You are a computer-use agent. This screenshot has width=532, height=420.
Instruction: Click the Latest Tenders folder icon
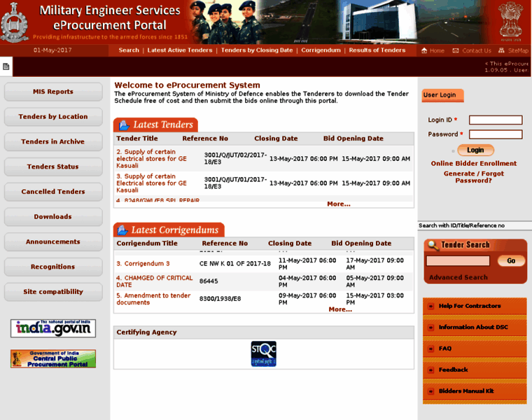(x=124, y=125)
